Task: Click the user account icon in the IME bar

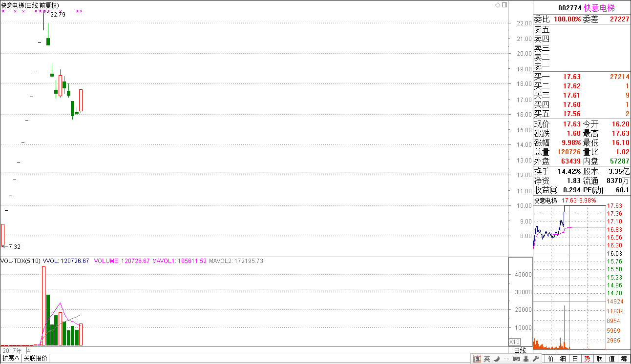Action: (526, 359)
